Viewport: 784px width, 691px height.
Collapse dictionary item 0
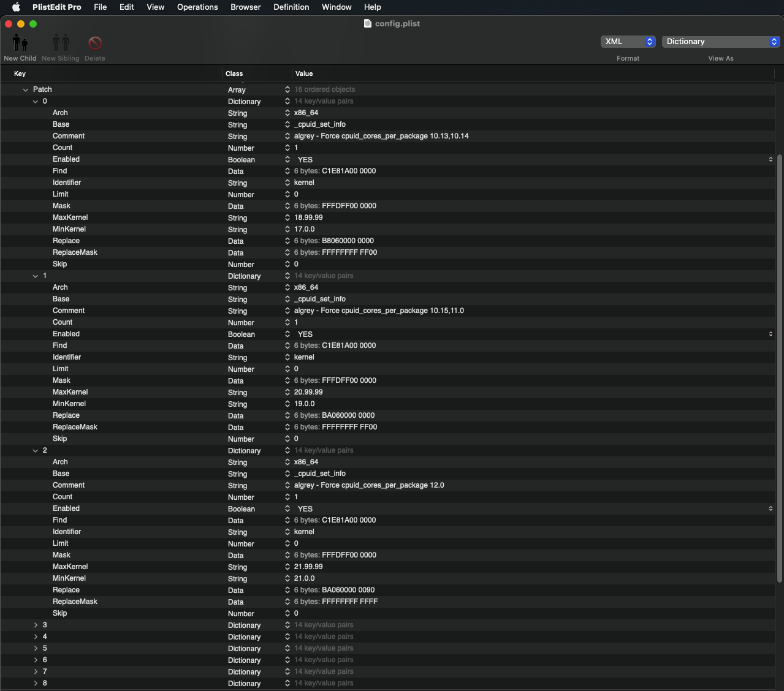[36, 101]
